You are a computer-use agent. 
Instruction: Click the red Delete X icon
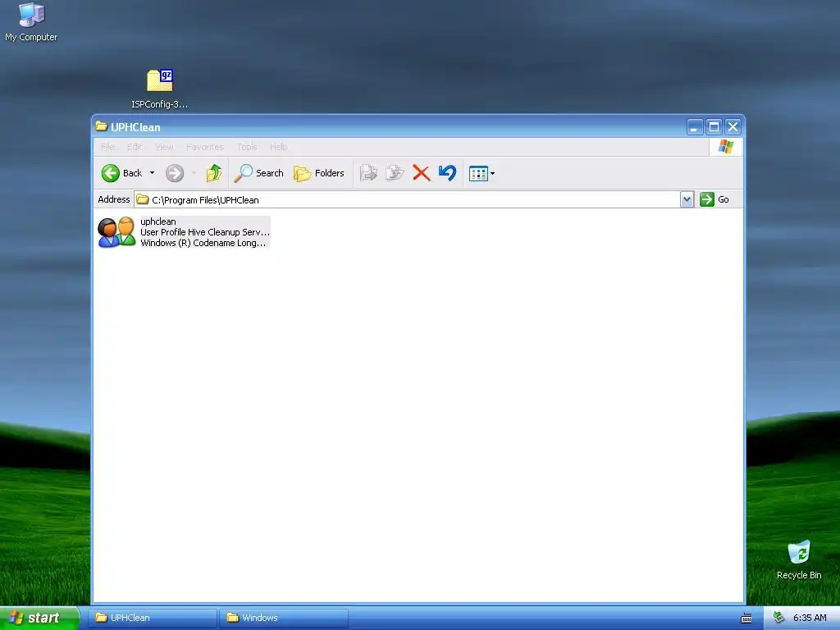(421, 173)
